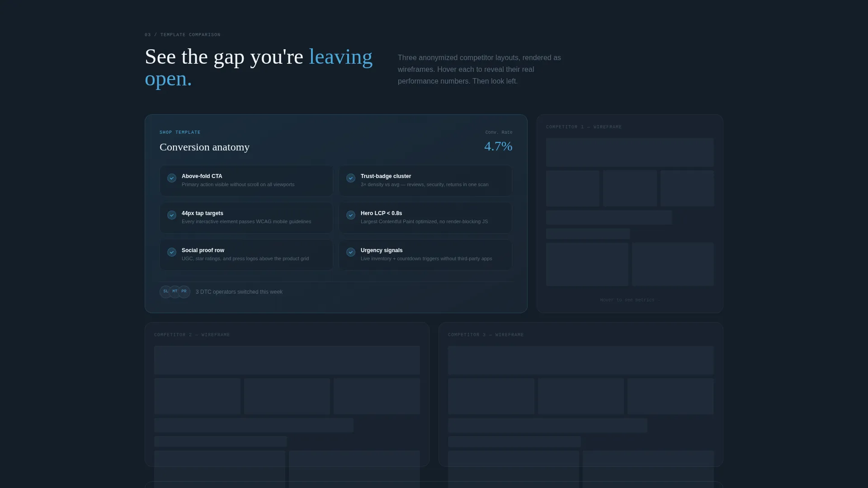
Task: Click 'Largest Contentful Paint optimized' description
Action: coord(424,221)
